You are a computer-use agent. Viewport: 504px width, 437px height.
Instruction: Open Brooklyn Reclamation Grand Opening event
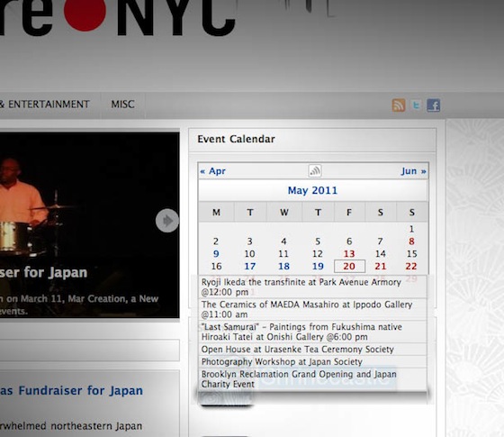click(x=312, y=379)
